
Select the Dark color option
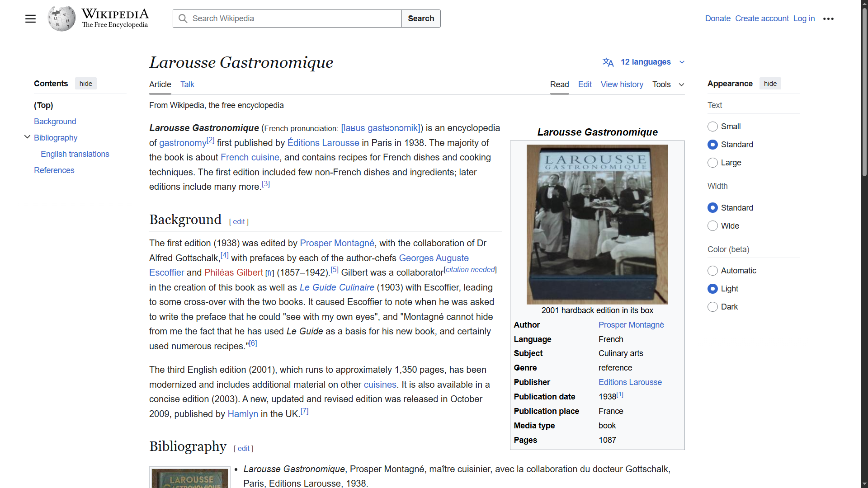[712, 307]
